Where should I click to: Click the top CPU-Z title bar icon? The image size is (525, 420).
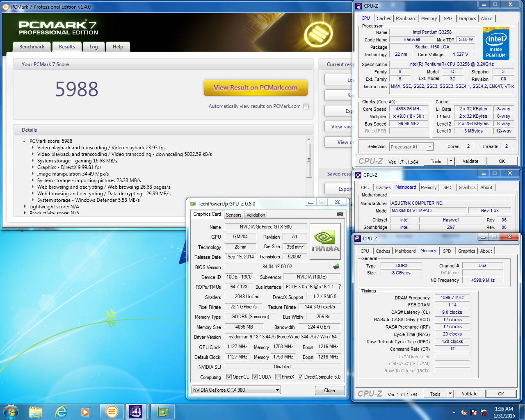click(x=358, y=6)
